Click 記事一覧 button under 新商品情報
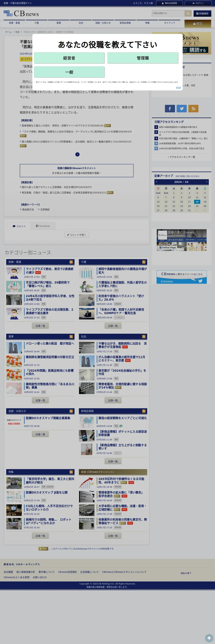The height and width of the screenshot is (644, 215). coord(113,461)
